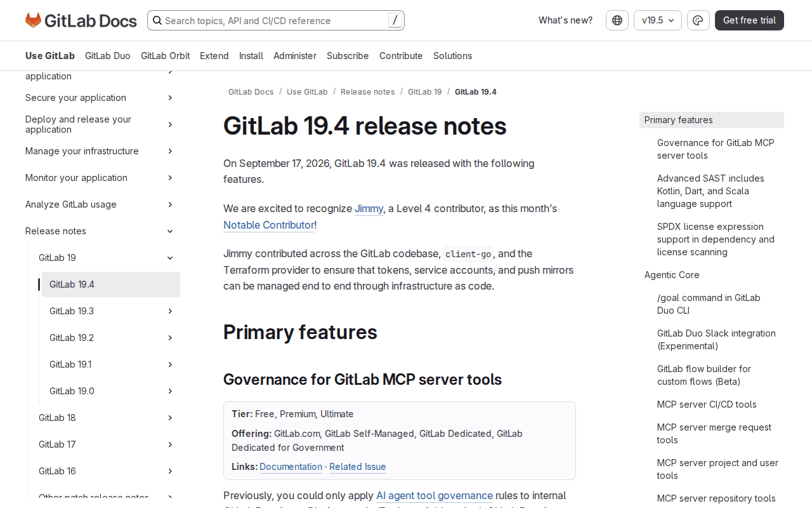
Task: Click GitLab Docs breadcrumb
Action: click(251, 92)
